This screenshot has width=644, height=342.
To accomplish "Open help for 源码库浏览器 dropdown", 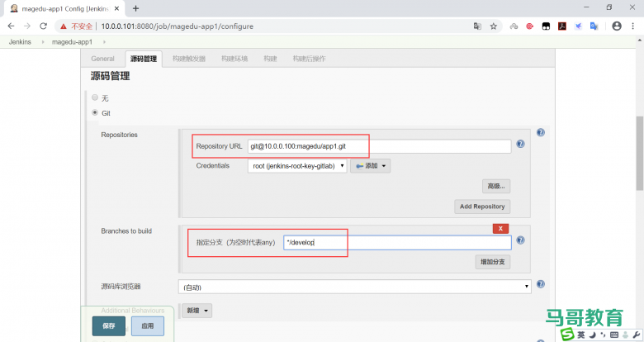I will tap(541, 284).
